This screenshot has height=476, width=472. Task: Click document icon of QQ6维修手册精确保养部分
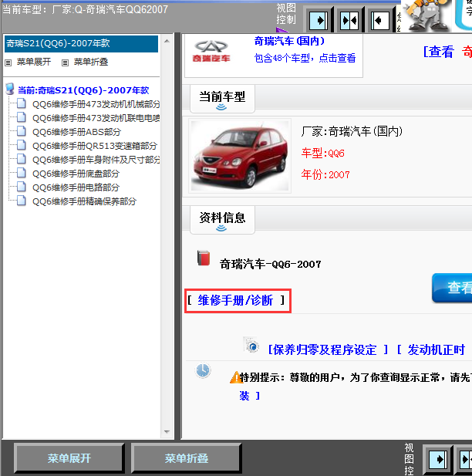click(x=22, y=201)
